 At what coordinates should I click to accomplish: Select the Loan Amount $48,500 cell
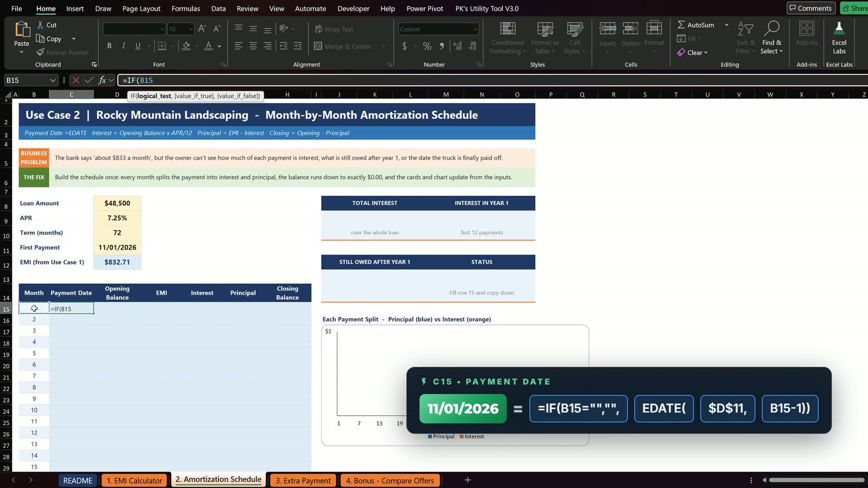click(117, 203)
